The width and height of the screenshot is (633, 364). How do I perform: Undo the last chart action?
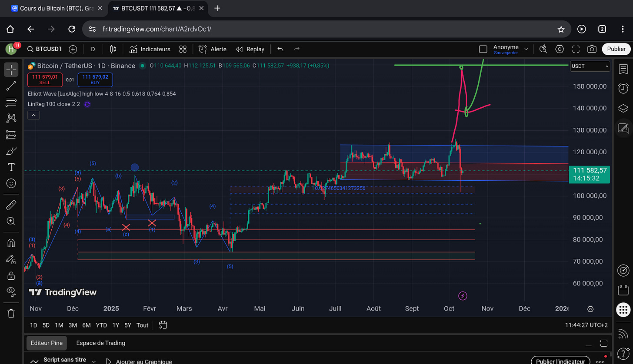tap(280, 49)
